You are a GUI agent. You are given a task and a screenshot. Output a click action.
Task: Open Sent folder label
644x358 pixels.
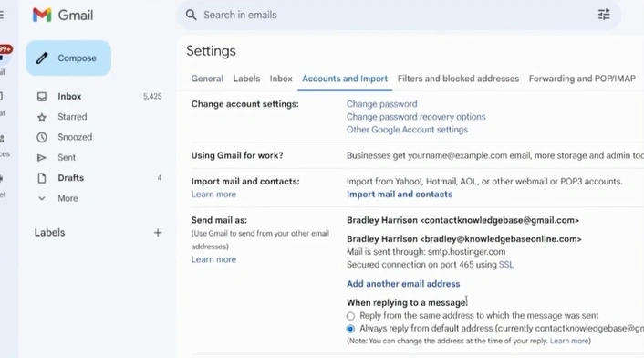click(x=67, y=157)
